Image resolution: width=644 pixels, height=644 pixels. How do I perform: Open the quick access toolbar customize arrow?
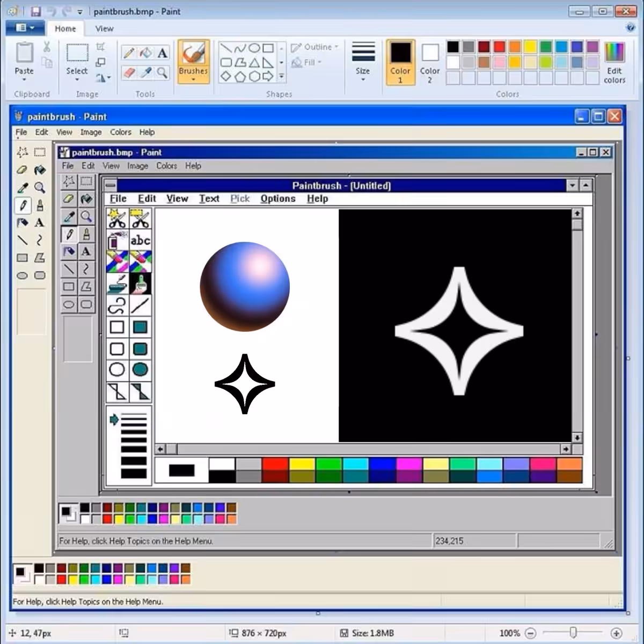coord(79,12)
